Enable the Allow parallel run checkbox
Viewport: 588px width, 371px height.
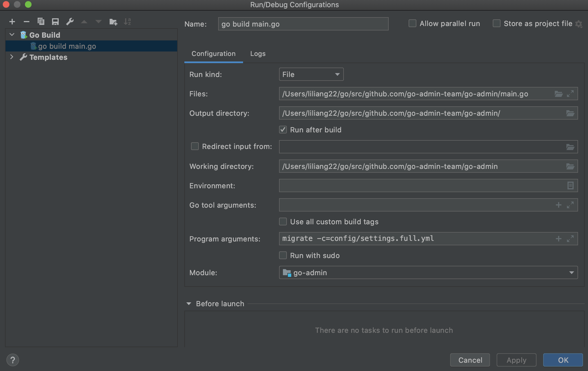[412, 24]
